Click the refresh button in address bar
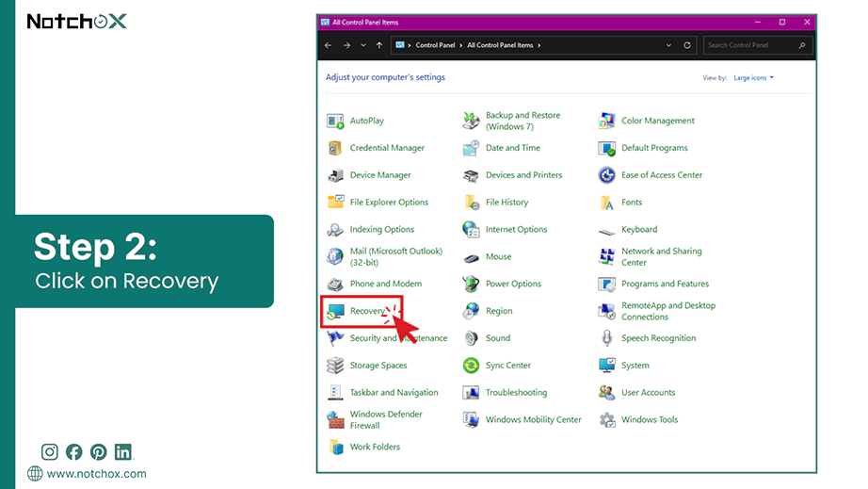The height and width of the screenshot is (489, 868). click(687, 45)
